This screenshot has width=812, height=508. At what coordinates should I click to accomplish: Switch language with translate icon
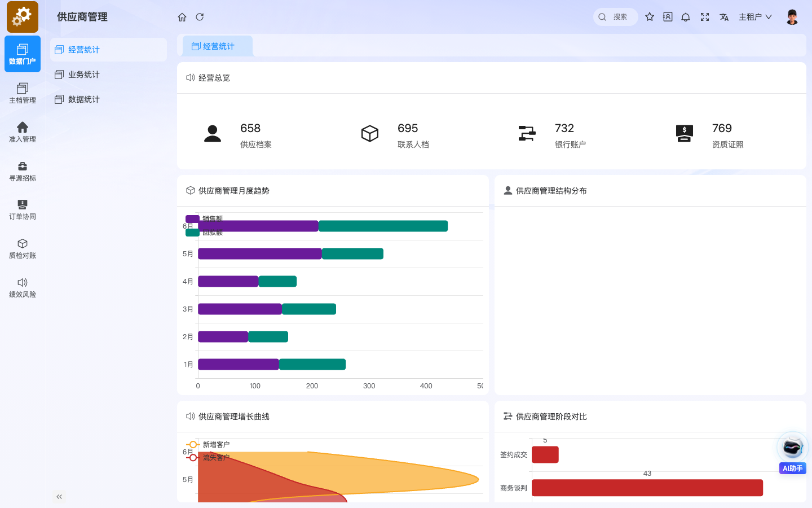point(724,17)
